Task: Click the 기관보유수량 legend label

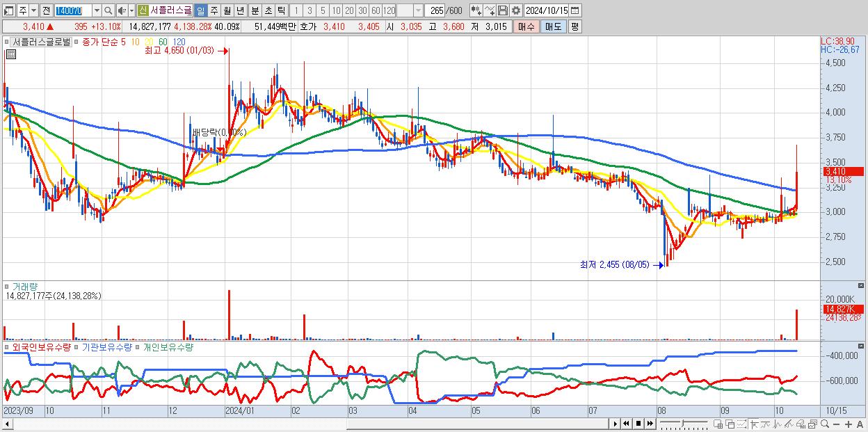Action: tap(107, 346)
